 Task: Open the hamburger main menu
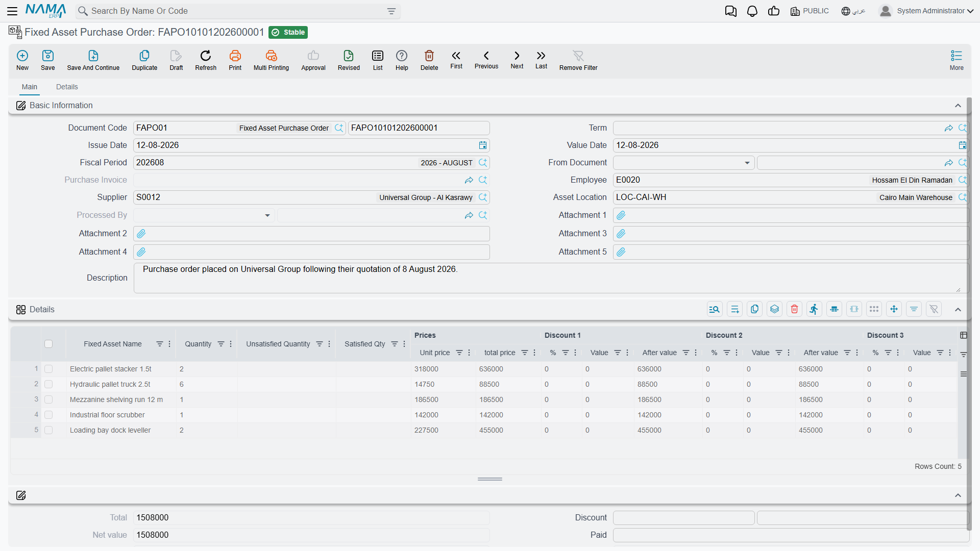click(x=12, y=11)
